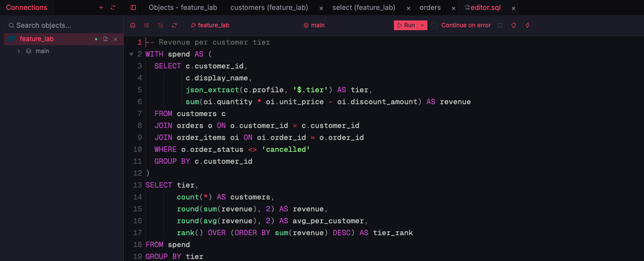Click the Connections panel header
Image resolution: width=644 pixels, height=261 pixels.
point(27,7)
